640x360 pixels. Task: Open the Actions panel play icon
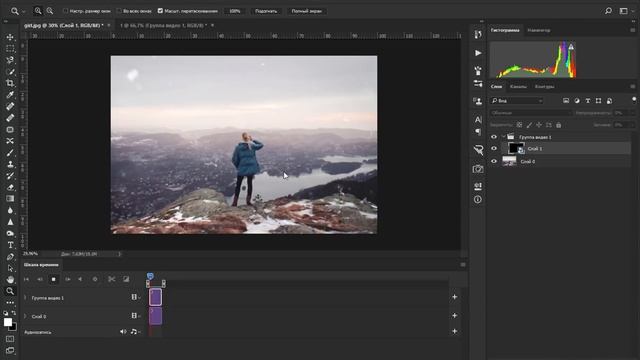pyautogui.click(x=478, y=53)
